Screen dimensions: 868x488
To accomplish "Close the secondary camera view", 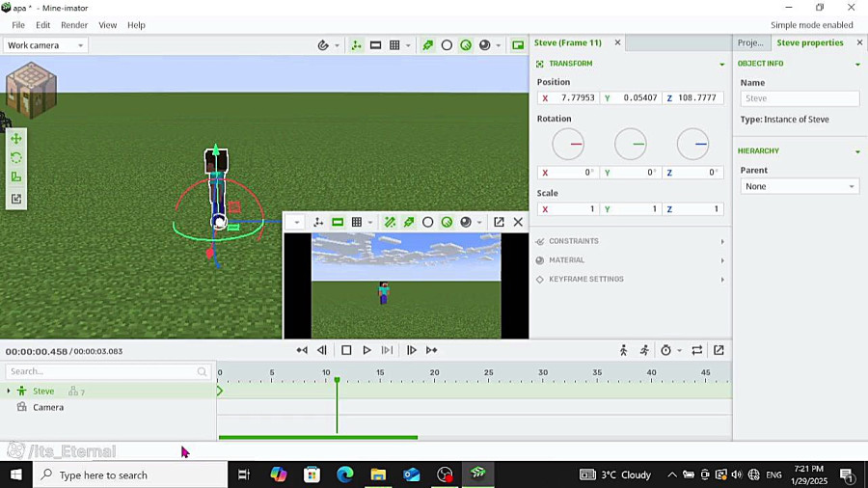I will pyautogui.click(x=518, y=223).
